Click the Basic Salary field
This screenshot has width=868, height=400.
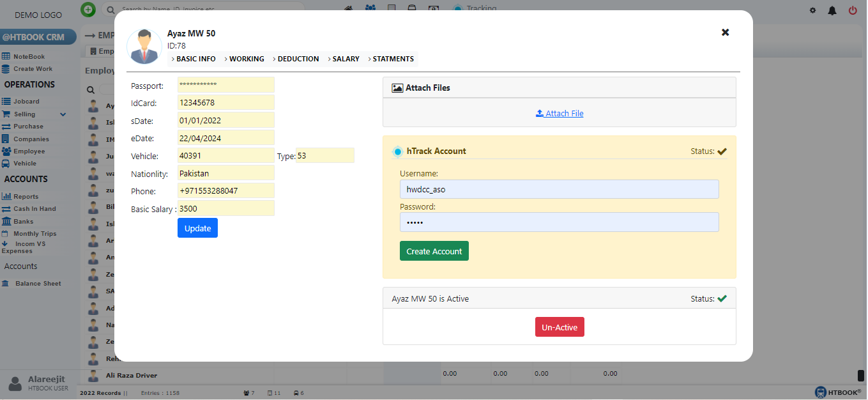point(225,208)
